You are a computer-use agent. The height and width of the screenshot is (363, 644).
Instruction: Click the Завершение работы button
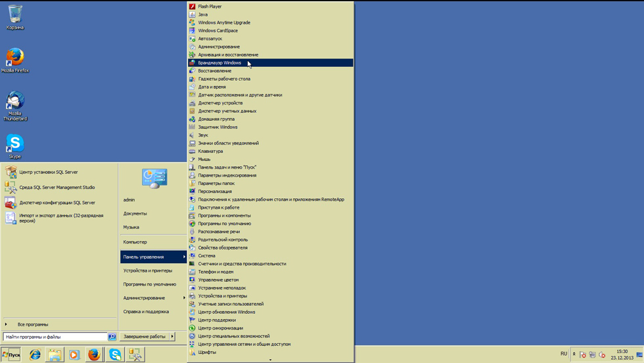click(x=145, y=337)
